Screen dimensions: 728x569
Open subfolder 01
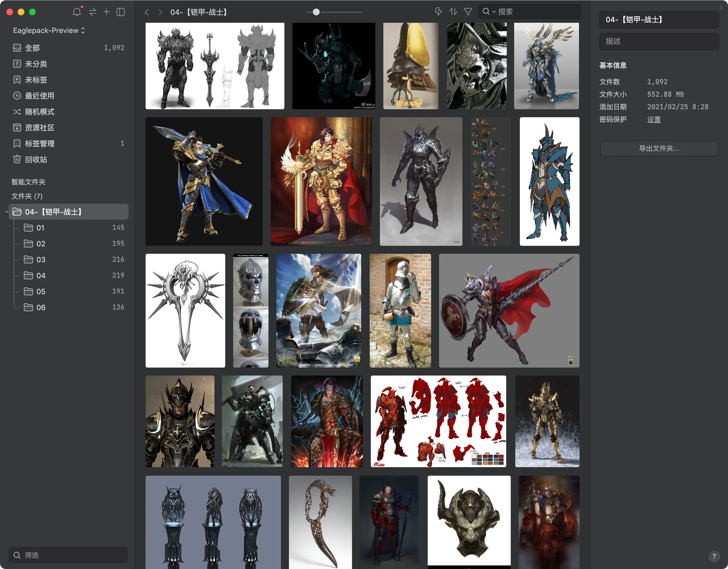tap(74, 228)
